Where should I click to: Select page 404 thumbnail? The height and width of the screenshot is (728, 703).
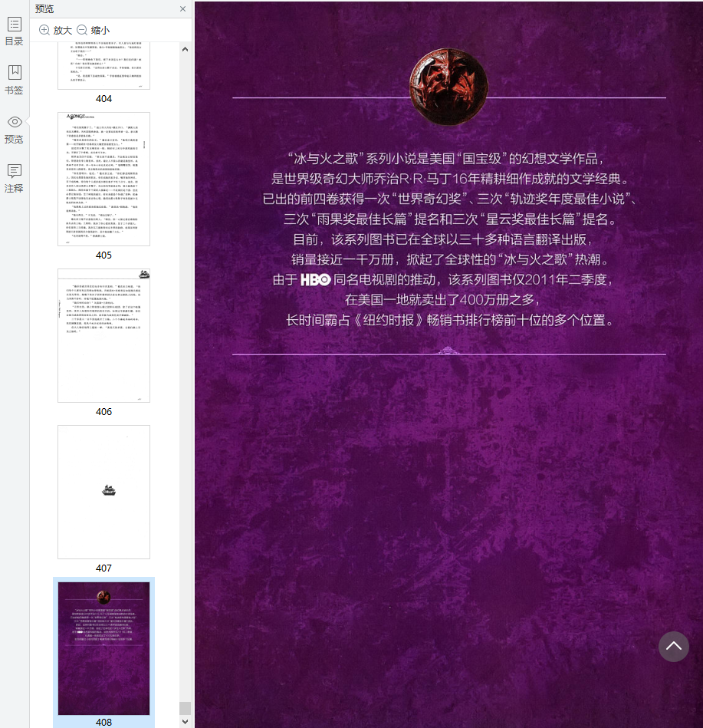pos(104,65)
